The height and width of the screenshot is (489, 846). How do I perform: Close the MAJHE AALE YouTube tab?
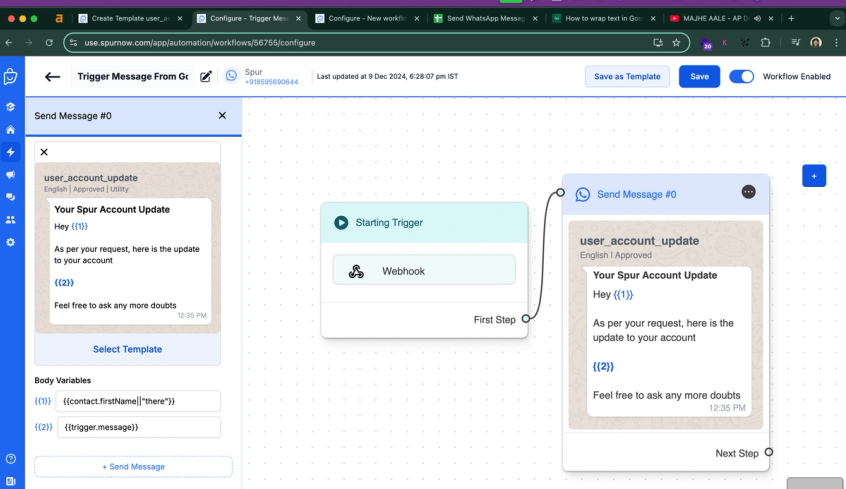771,18
